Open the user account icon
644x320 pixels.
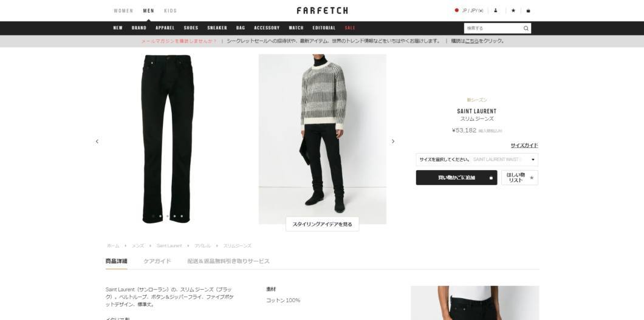(496, 11)
